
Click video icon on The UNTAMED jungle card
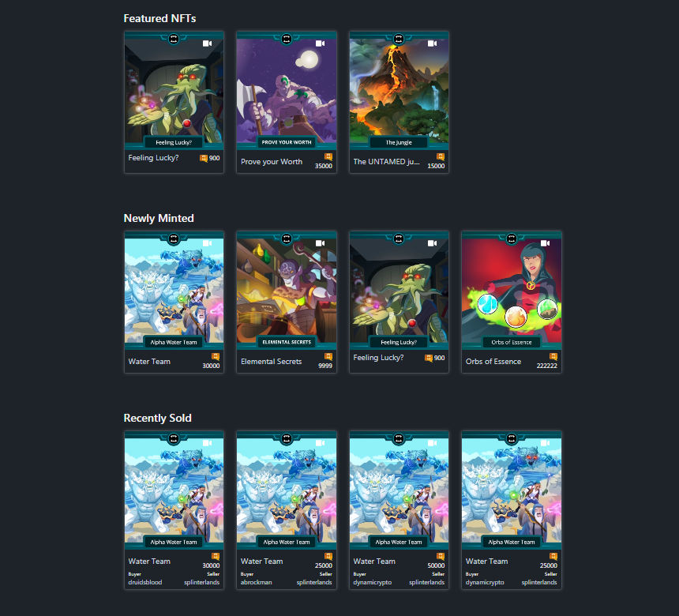click(x=433, y=43)
